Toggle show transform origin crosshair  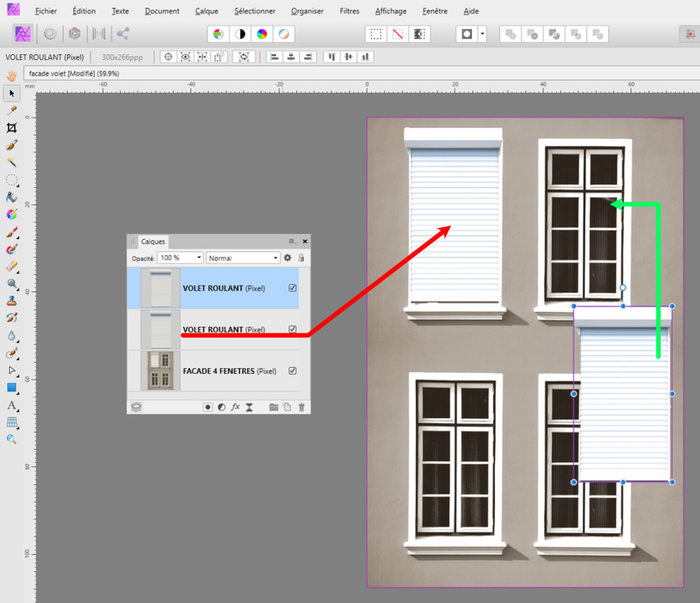(x=168, y=57)
